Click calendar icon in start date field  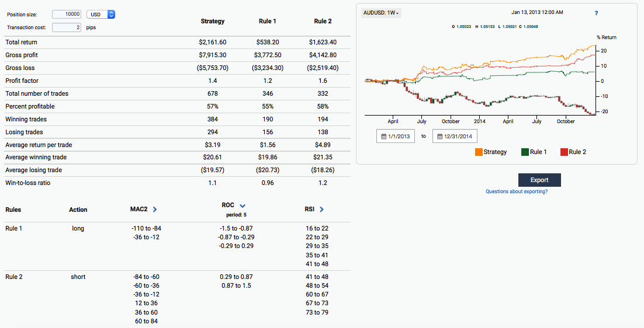tap(383, 137)
